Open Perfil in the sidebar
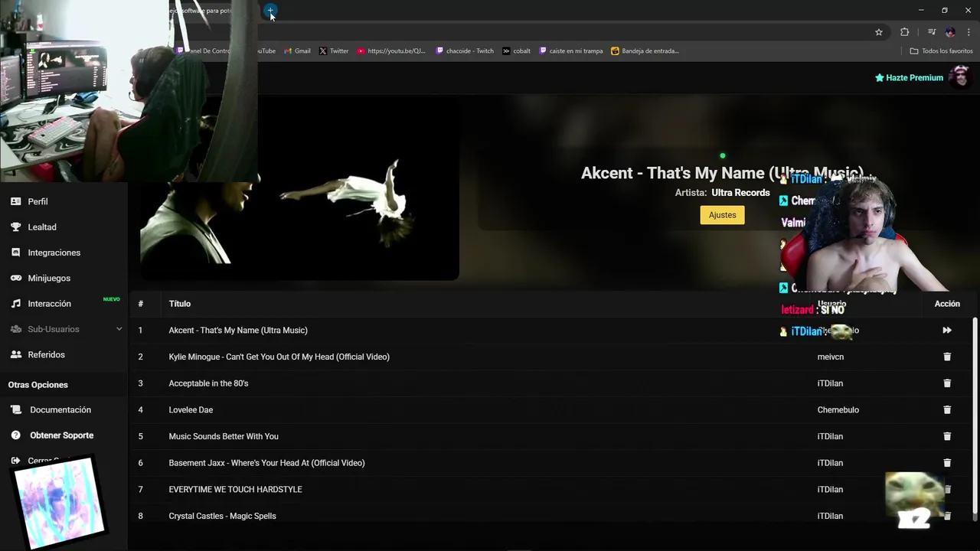980x551 pixels. tap(38, 202)
